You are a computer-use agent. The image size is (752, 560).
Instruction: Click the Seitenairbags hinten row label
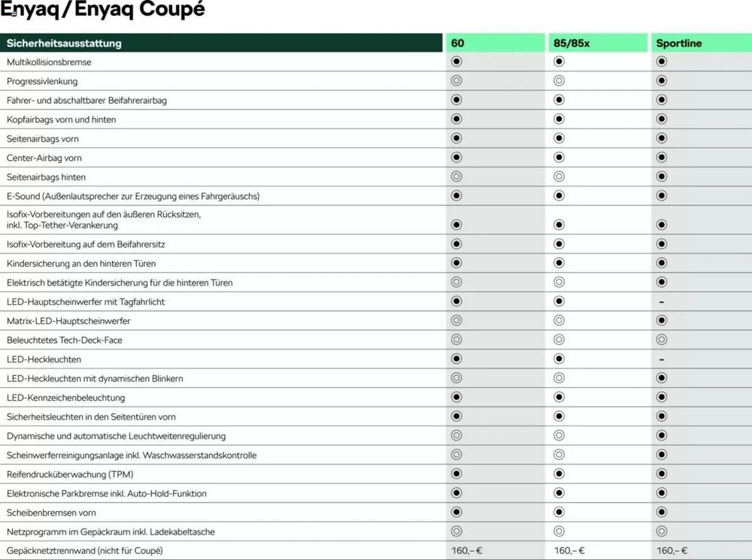click(46, 177)
